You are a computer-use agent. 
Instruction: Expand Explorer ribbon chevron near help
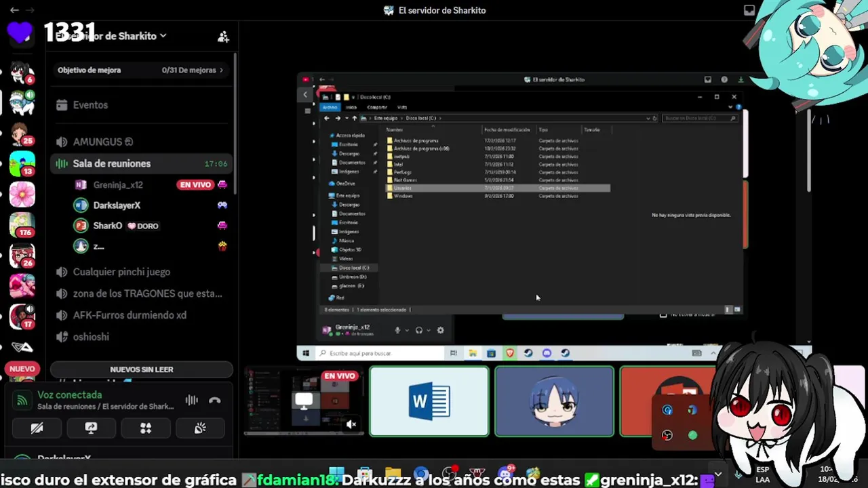click(x=731, y=107)
